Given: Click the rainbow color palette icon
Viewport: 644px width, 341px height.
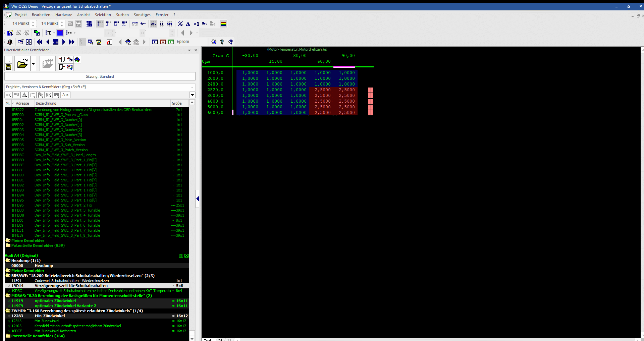Looking at the screenshot, I should pyautogui.click(x=223, y=24).
